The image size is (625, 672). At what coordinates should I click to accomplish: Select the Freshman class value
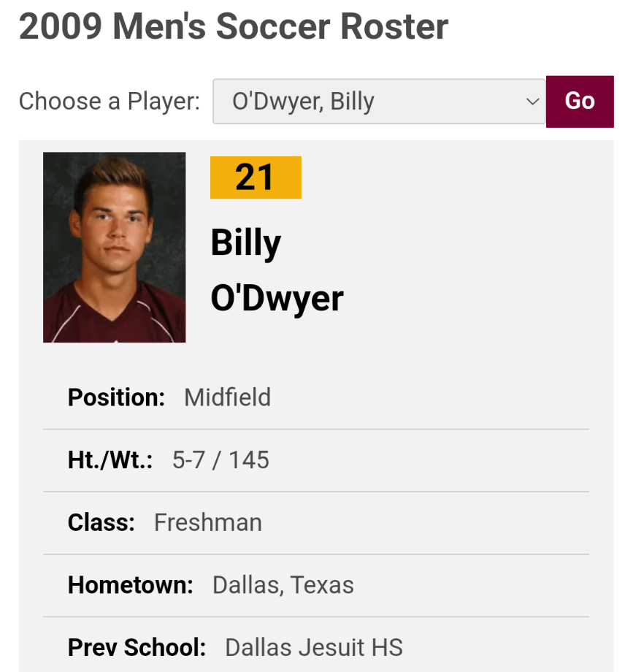click(208, 522)
